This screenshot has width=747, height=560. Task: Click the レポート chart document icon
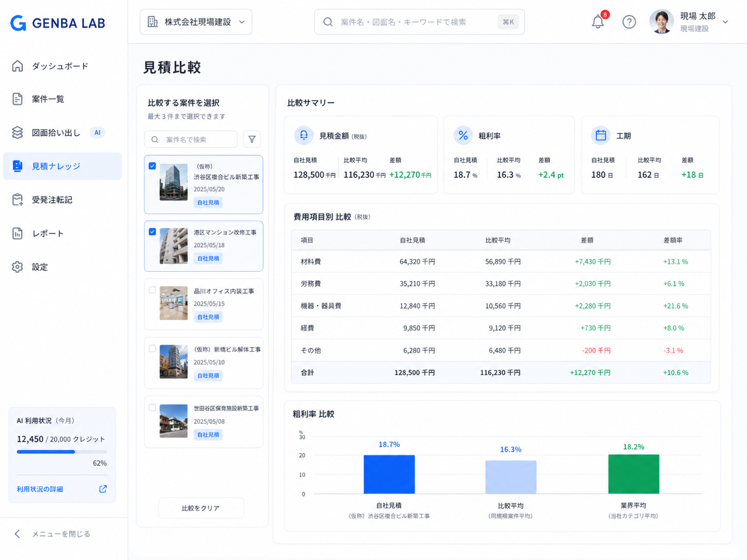[x=18, y=233]
